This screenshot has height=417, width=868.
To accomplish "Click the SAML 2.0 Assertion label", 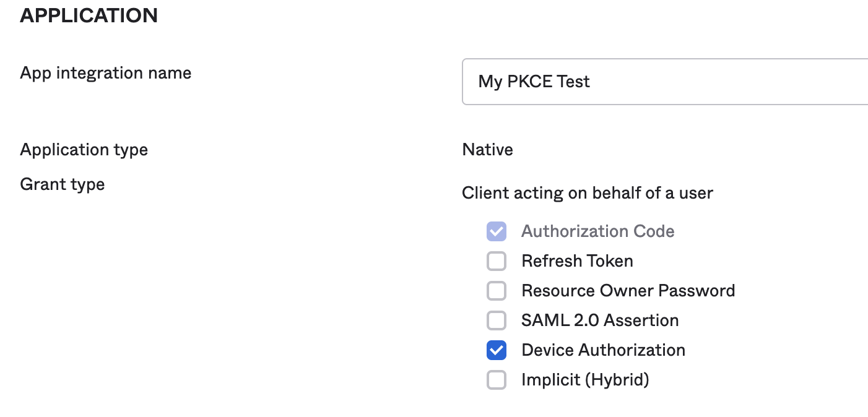I will point(600,320).
